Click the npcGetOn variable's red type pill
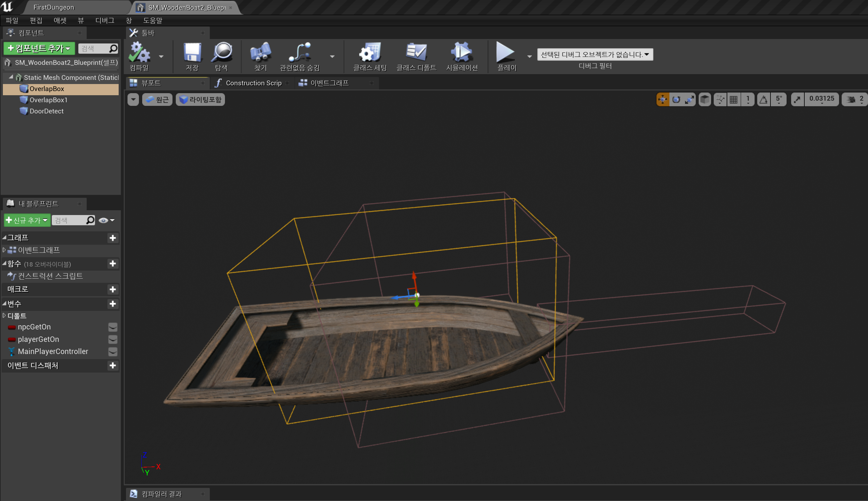This screenshot has height=501, width=868. click(x=12, y=327)
